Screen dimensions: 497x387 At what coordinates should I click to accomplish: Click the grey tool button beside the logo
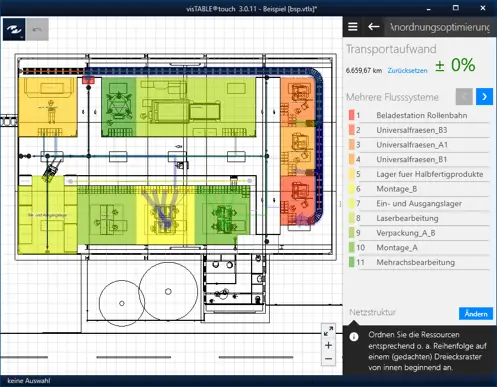coord(37,30)
